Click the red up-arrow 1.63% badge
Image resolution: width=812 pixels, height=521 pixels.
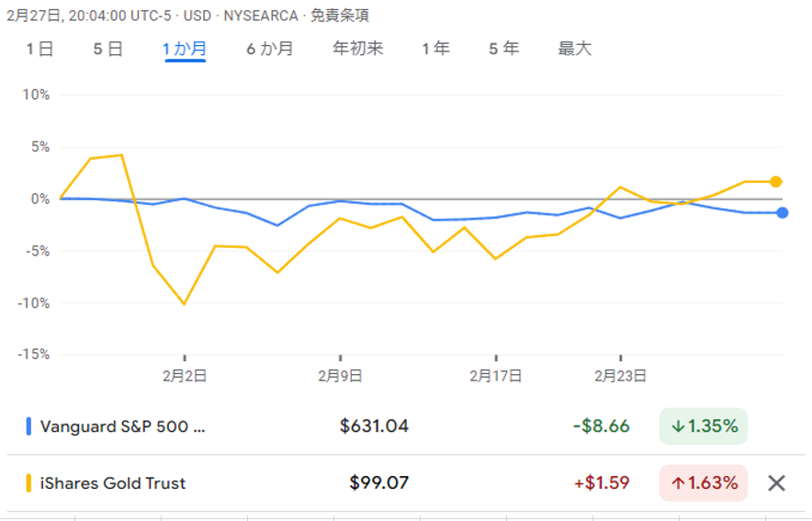703,483
